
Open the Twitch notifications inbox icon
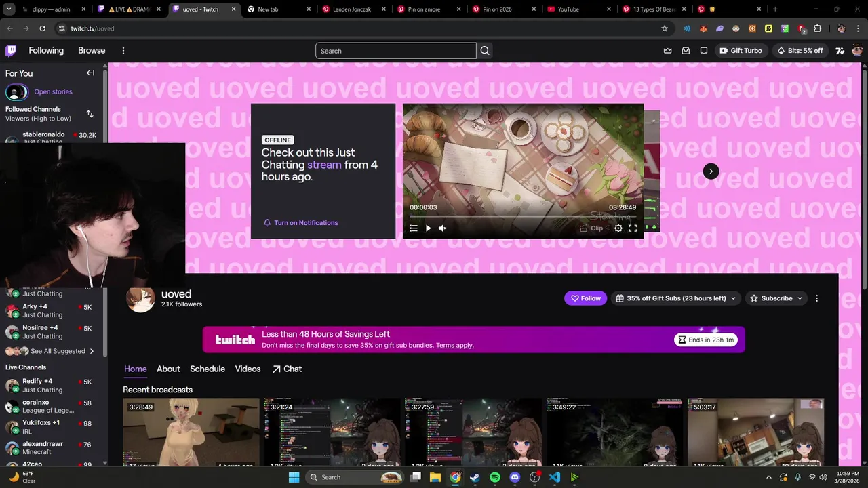click(686, 51)
